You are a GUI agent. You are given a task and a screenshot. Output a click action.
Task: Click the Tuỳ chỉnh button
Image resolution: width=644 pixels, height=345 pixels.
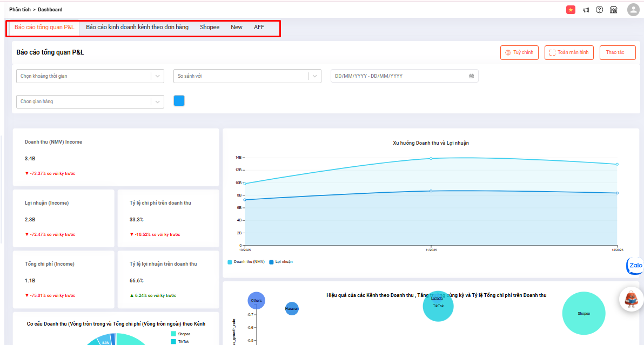(519, 52)
